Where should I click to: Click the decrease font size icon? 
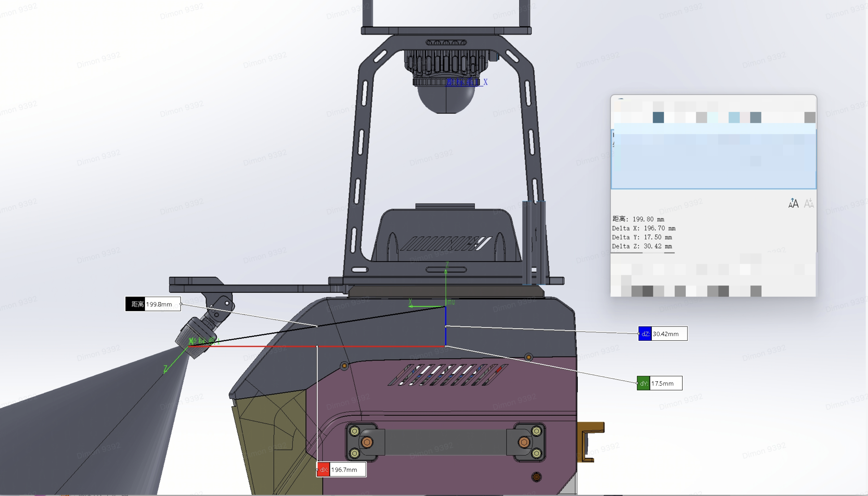809,203
